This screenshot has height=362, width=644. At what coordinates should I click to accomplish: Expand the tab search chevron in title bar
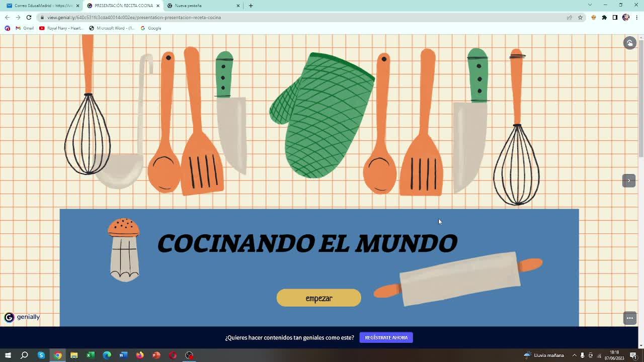(x=590, y=5)
